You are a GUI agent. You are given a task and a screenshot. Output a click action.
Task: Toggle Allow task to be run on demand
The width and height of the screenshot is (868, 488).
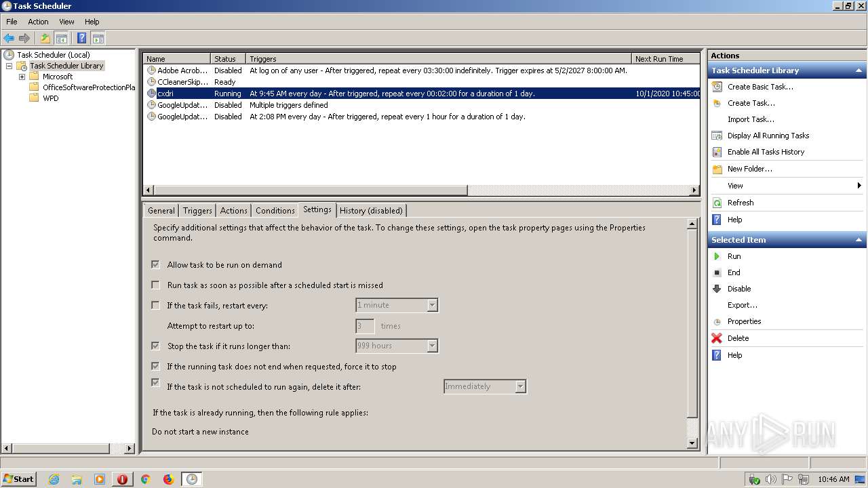(x=155, y=264)
